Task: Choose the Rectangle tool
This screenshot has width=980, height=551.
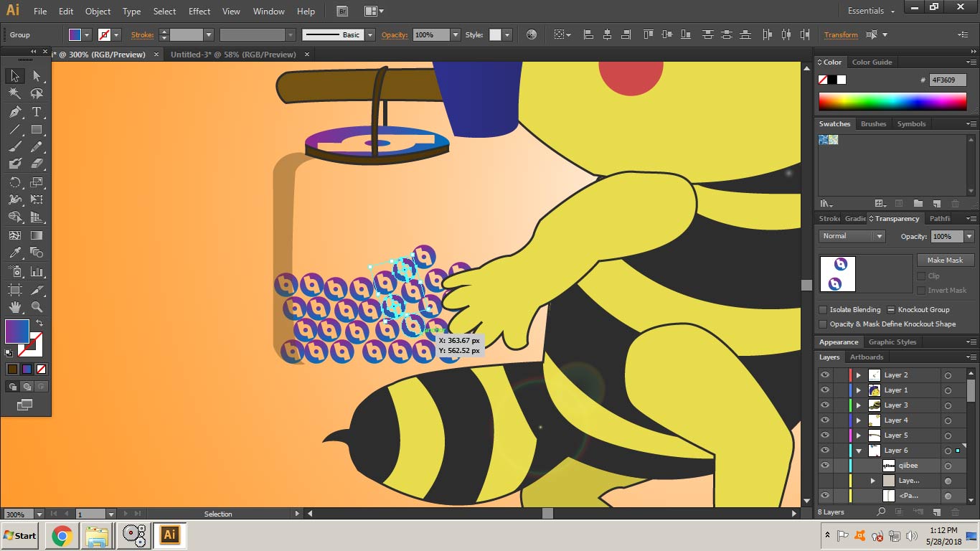Action: [37, 130]
